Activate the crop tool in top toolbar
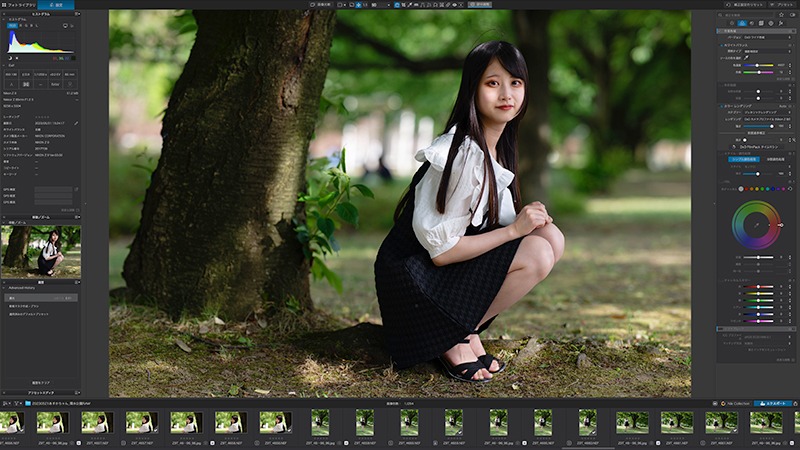The image size is (800, 450). tap(403, 5)
